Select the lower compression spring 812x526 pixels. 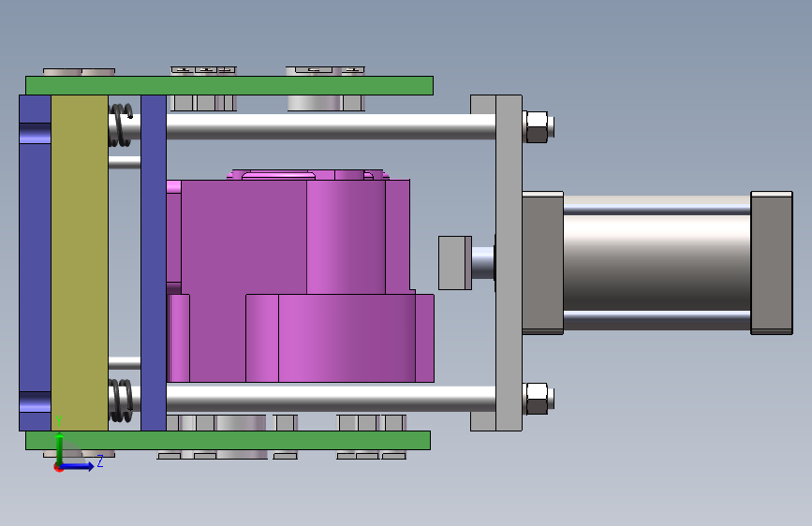click(x=121, y=401)
